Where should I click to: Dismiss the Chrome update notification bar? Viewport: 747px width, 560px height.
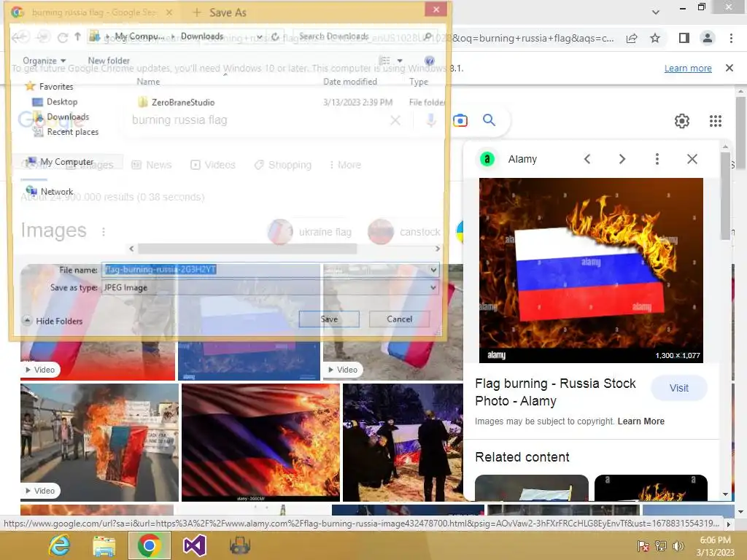coord(729,68)
